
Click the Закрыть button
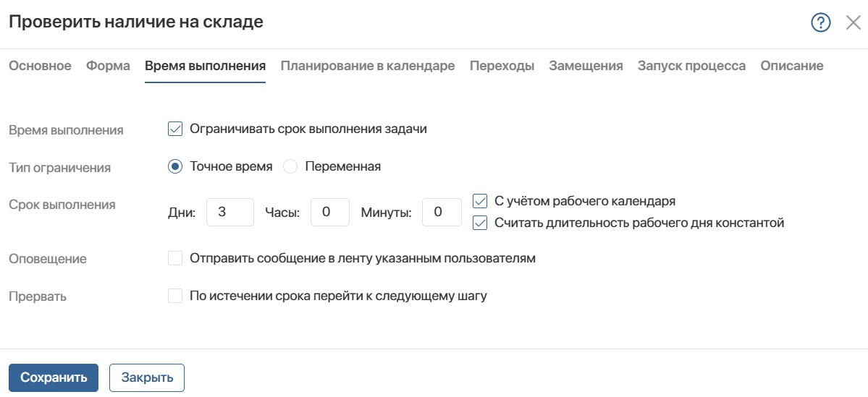point(147,377)
